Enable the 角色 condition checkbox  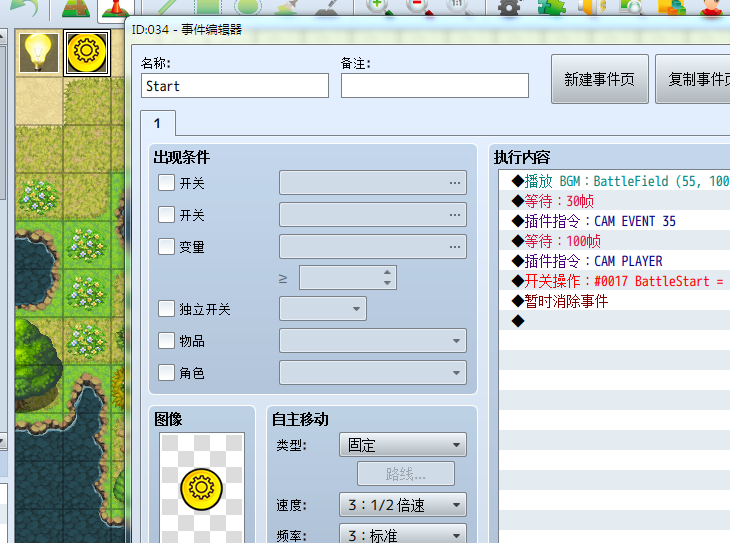click(x=166, y=372)
